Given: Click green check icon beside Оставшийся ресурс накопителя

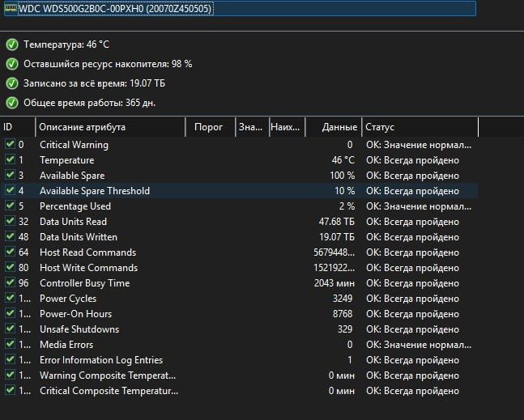Looking at the screenshot, I should (12, 64).
